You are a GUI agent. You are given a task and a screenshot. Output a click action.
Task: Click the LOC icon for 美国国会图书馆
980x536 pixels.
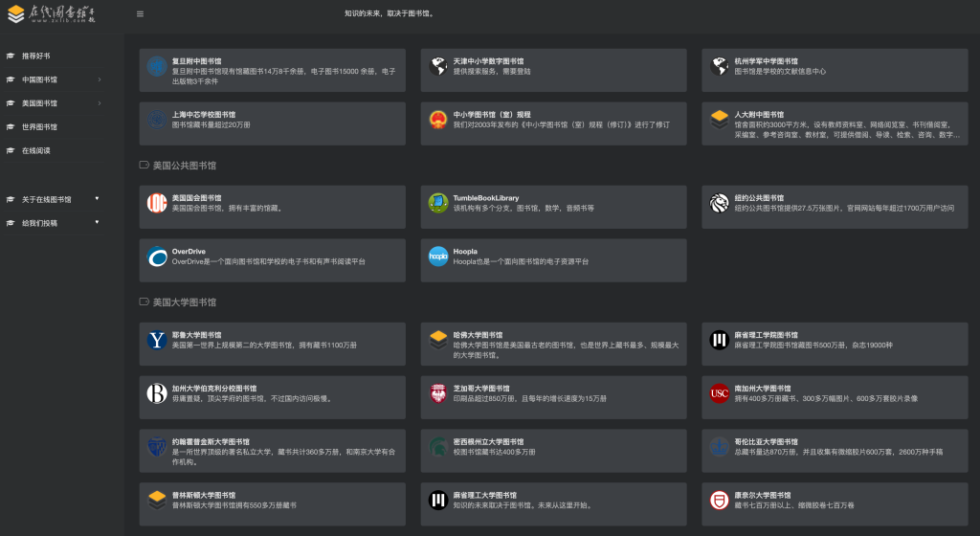(x=157, y=203)
